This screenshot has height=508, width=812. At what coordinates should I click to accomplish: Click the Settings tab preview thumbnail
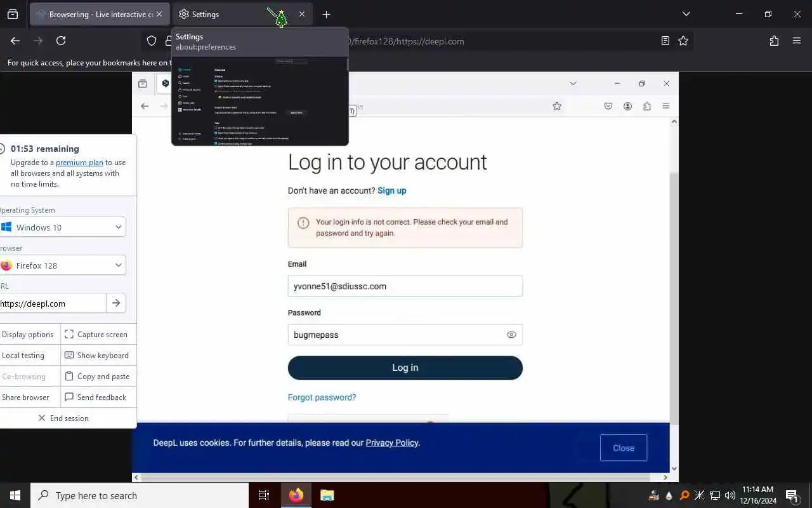[x=260, y=102]
